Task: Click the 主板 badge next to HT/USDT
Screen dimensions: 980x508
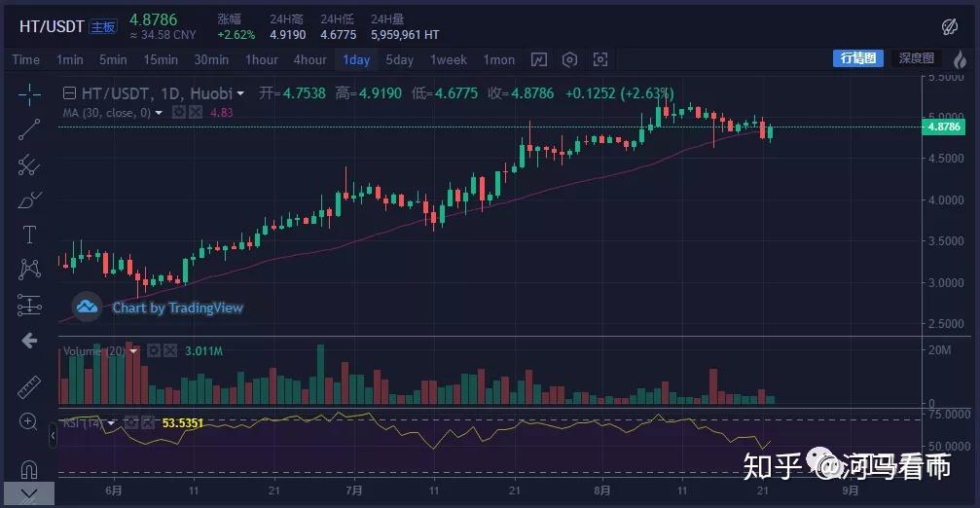Action: (103, 27)
